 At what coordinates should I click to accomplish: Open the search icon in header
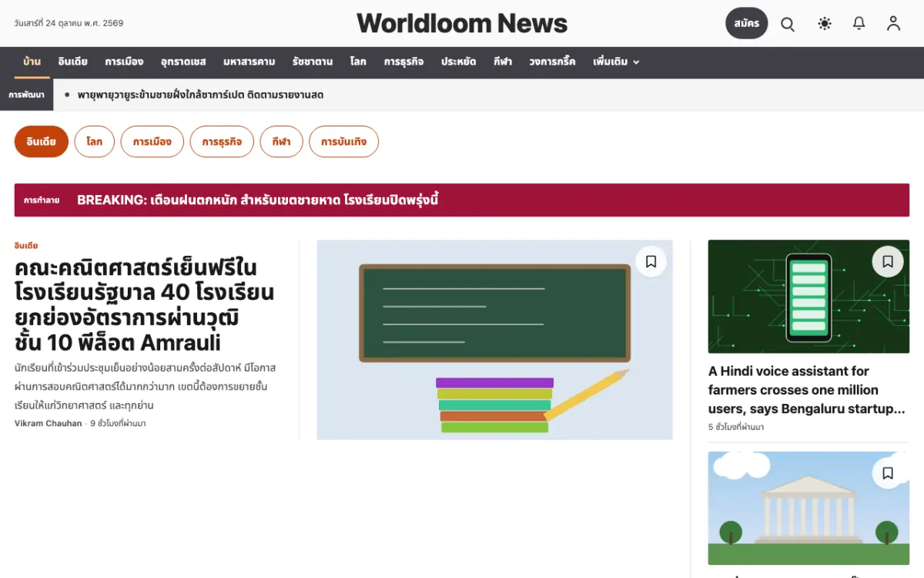pyautogui.click(x=788, y=24)
